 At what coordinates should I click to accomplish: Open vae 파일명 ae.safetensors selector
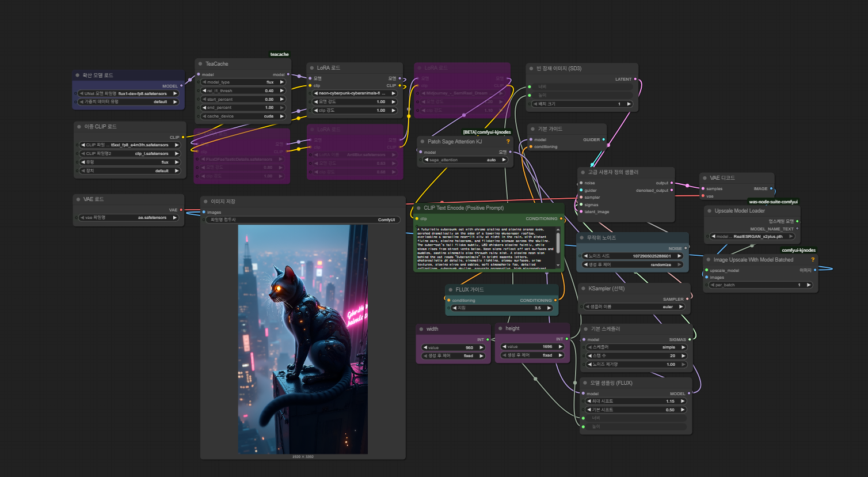click(129, 217)
